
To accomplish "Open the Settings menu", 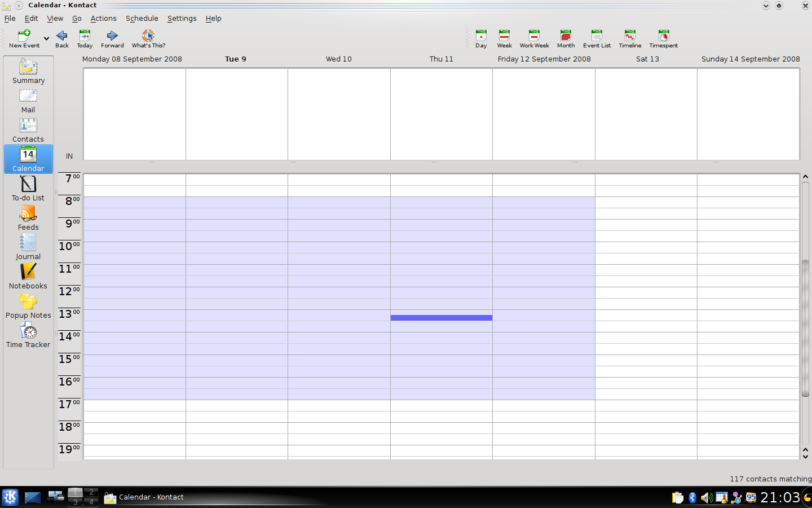I will click(182, 18).
